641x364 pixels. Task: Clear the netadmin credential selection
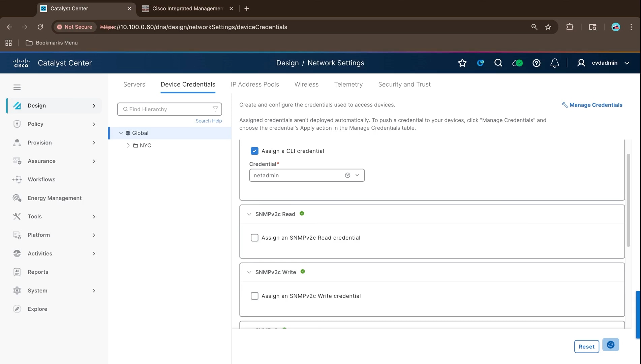347,175
